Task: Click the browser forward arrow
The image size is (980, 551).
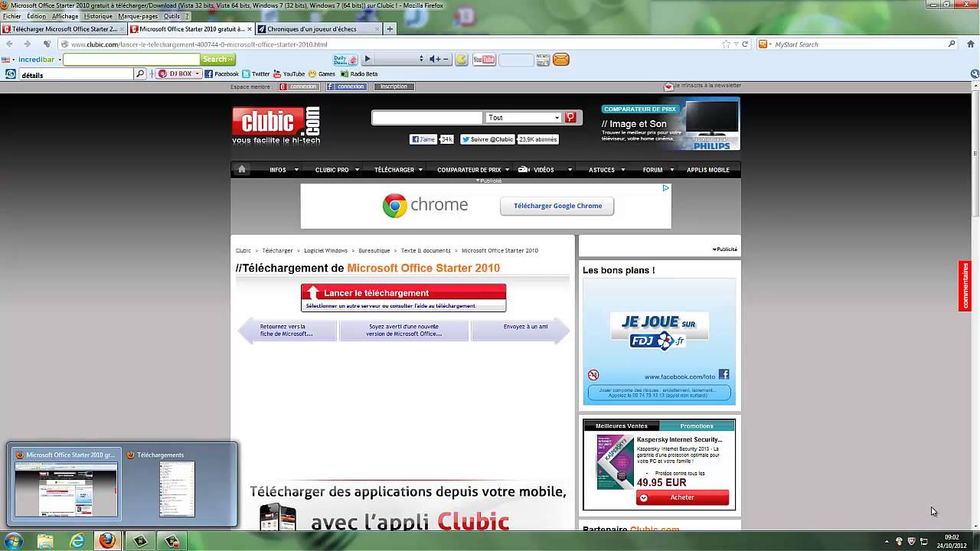Action: coord(27,44)
